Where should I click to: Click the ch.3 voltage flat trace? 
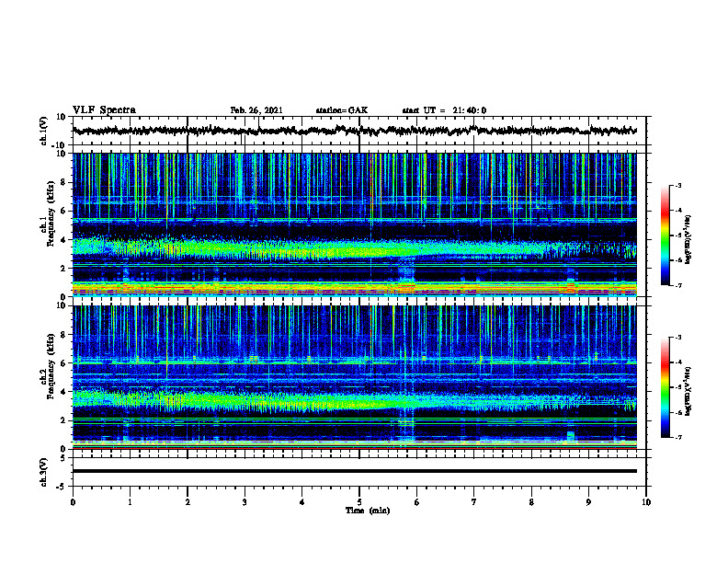[355, 471]
